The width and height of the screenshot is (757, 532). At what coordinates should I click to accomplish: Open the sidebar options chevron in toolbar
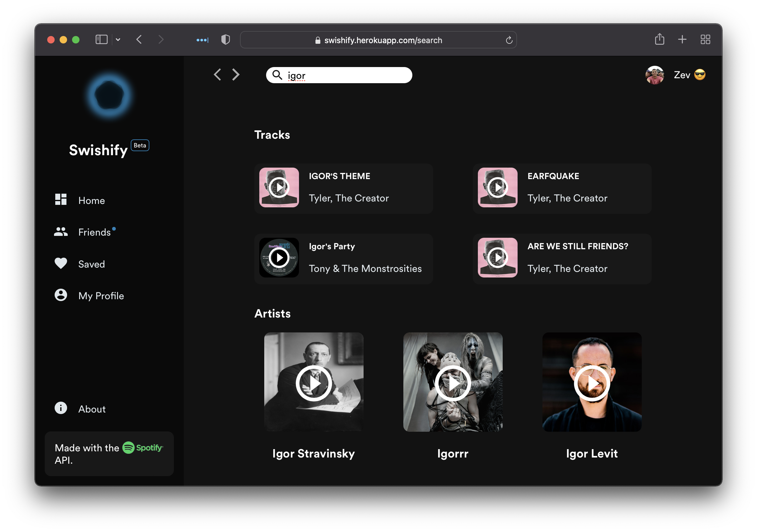(118, 39)
